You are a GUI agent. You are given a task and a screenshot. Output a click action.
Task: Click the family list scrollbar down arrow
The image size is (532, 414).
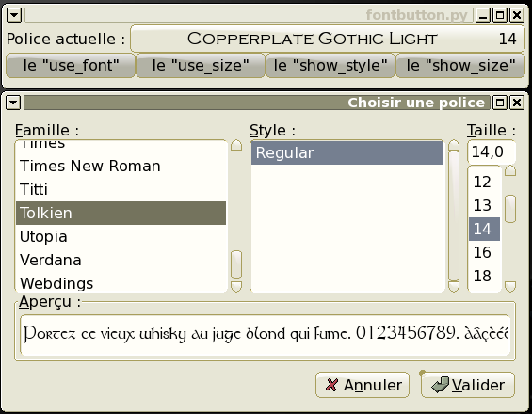(236, 287)
